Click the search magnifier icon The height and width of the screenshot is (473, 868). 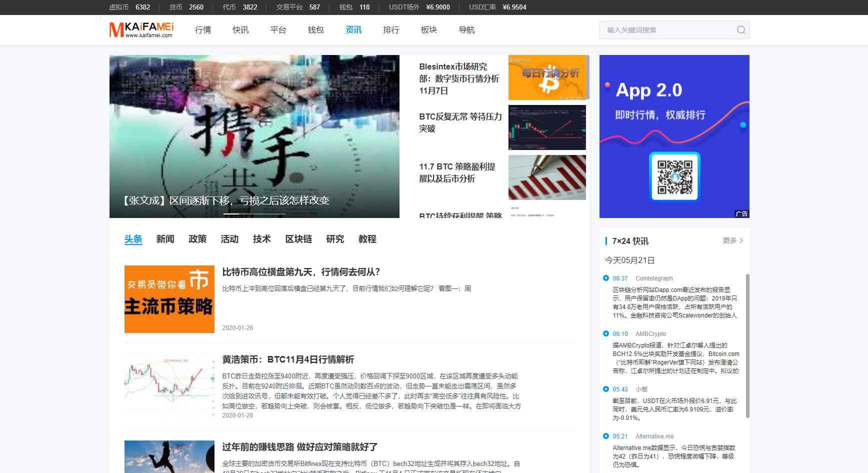point(741,30)
